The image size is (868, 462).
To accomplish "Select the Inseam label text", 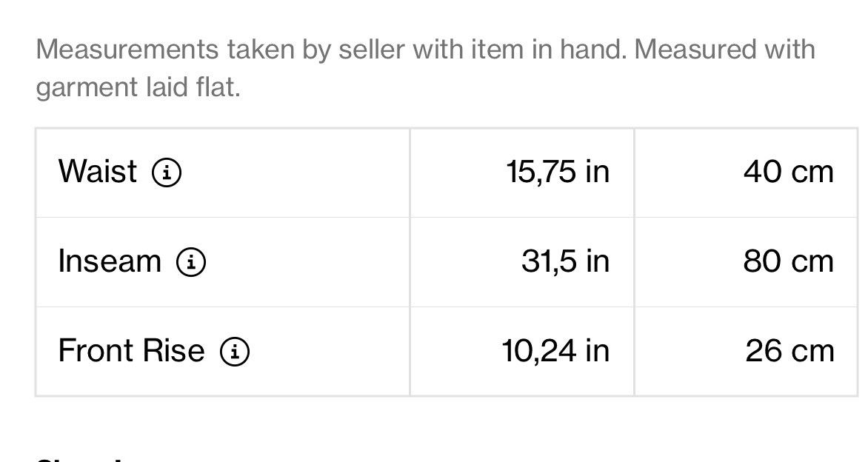I will click(110, 261).
